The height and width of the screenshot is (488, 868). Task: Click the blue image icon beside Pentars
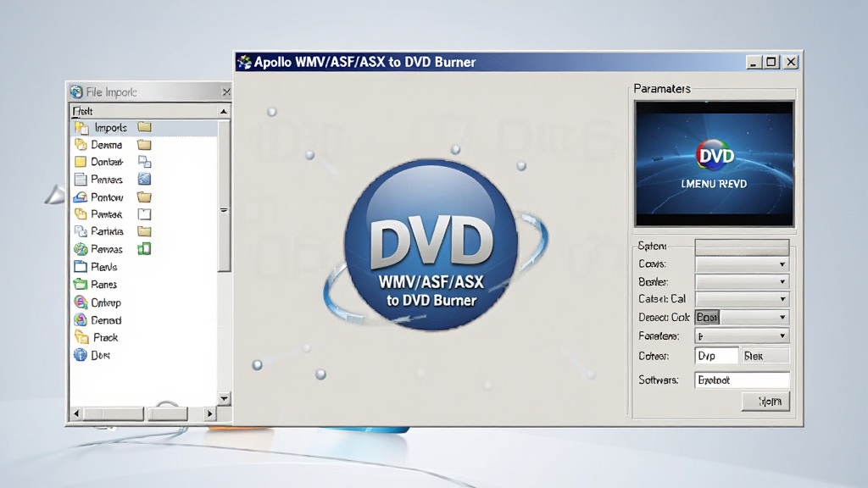point(144,180)
